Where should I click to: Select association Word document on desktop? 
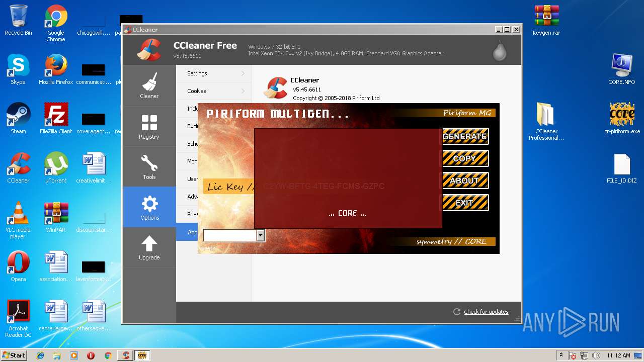pyautogui.click(x=56, y=266)
